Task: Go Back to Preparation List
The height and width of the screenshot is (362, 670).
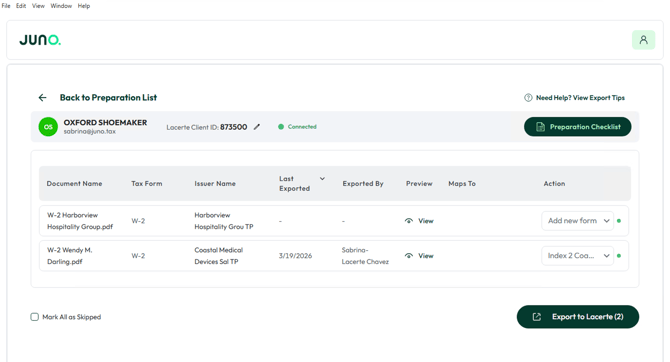Action: pyautogui.click(x=108, y=97)
